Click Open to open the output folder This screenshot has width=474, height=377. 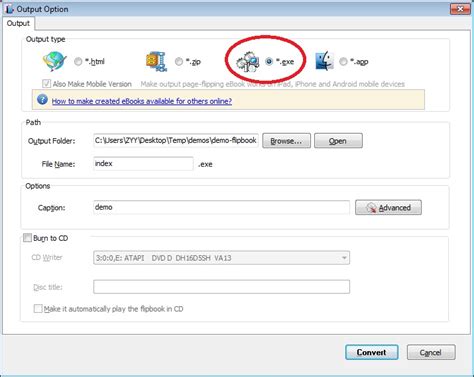[x=338, y=141]
